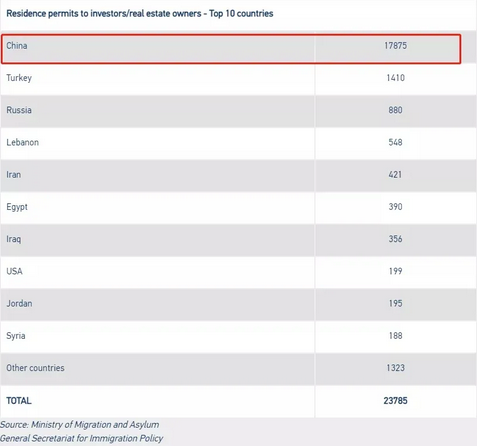
Task: Click the 23785 total value
Action: click(395, 400)
